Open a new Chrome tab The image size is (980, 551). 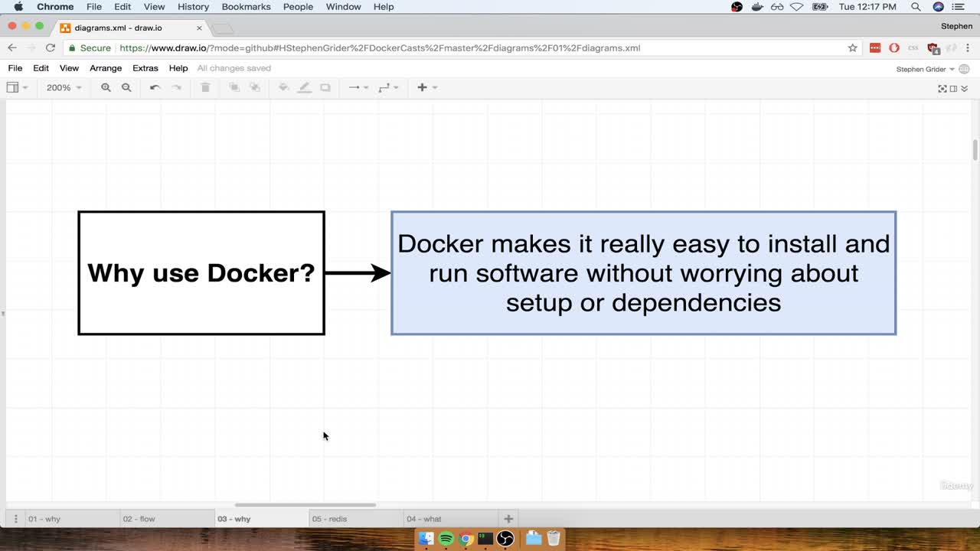pyautogui.click(x=222, y=29)
